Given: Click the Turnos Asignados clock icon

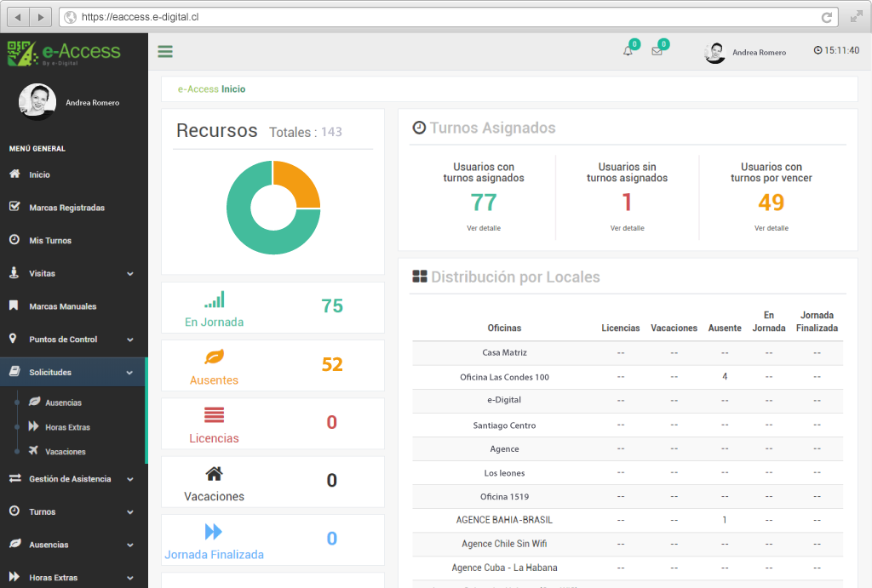Looking at the screenshot, I should coord(419,127).
